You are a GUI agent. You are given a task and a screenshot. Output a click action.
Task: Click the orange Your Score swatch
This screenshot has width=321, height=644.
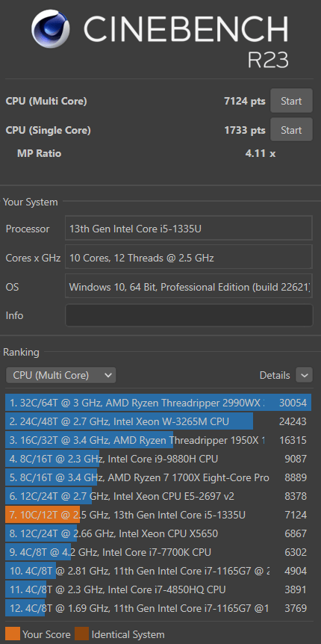(12, 634)
